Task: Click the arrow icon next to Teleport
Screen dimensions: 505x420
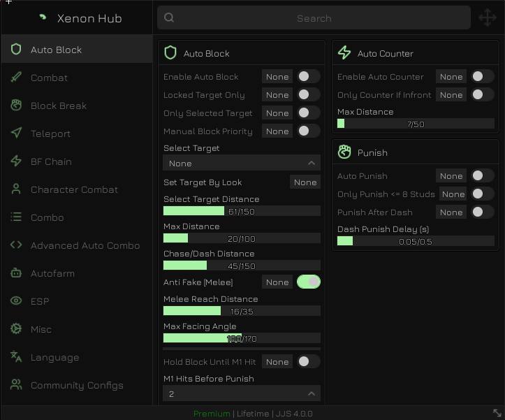Action: 16,133
